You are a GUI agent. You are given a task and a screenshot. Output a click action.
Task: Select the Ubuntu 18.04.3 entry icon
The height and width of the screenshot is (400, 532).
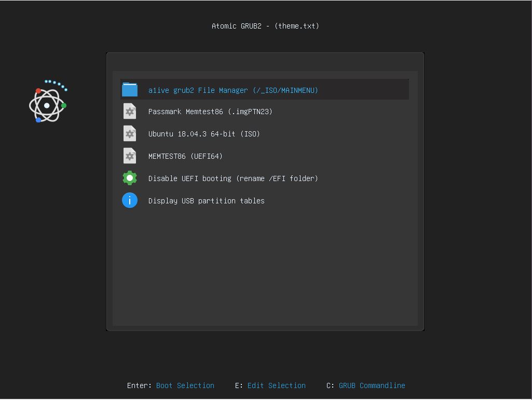pos(130,133)
